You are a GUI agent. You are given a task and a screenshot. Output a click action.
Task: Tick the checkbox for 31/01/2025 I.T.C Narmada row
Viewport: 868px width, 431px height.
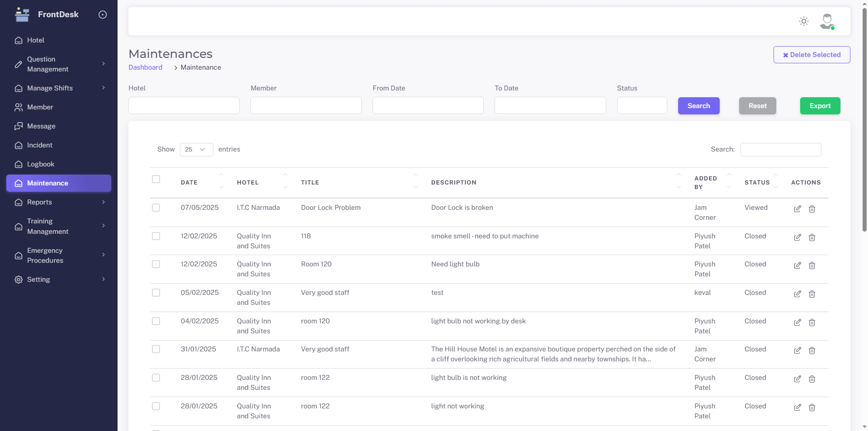pos(156,349)
